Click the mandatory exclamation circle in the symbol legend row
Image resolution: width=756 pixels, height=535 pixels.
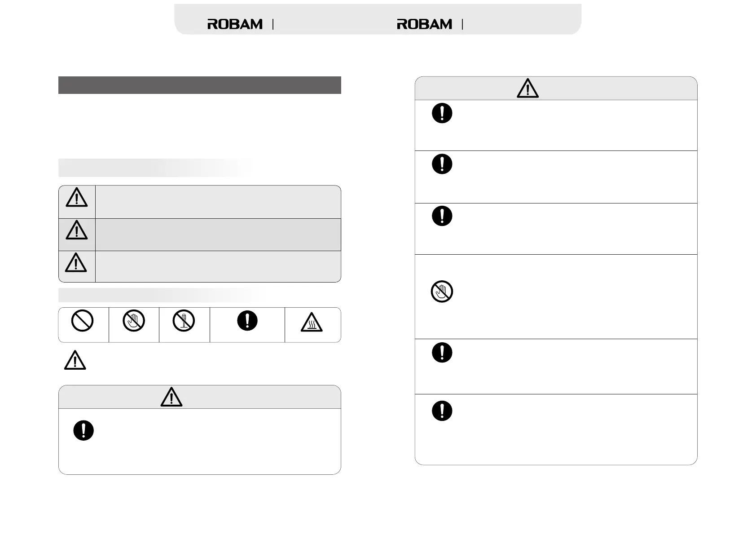(247, 321)
